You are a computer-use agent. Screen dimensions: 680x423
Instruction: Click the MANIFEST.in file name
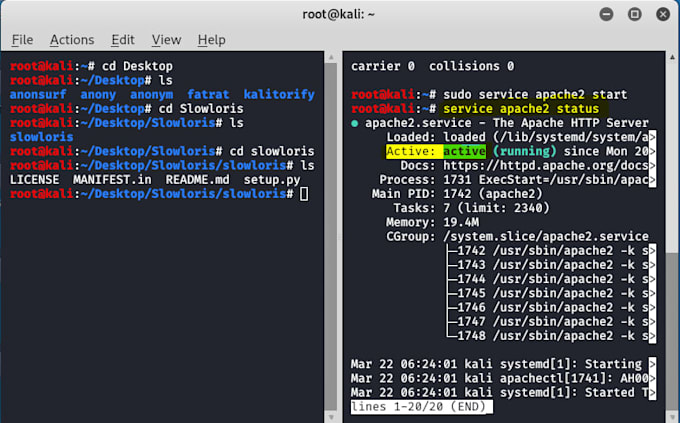pyautogui.click(x=112, y=180)
